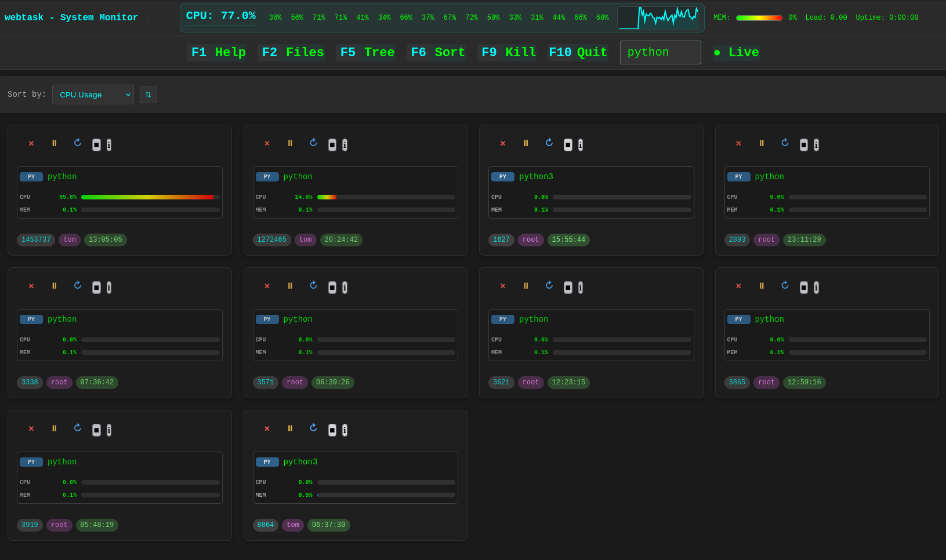Restart process 2893
This screenshot has height=560, width=946.
click(785, 143)
